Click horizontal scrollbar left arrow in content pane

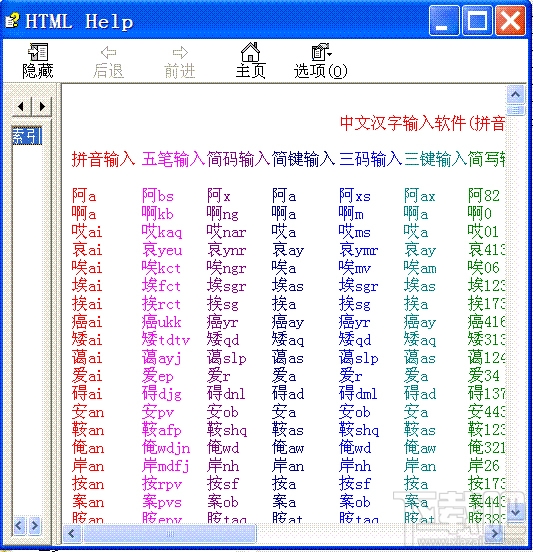pos(71,533)
